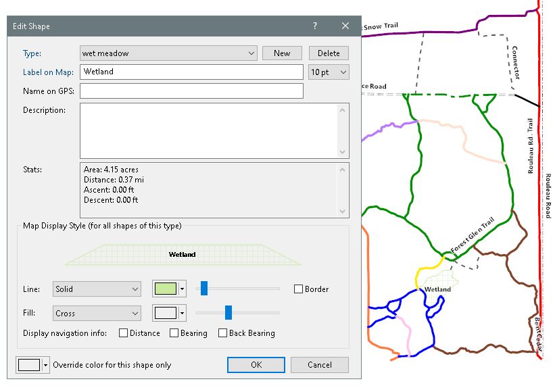Image resolution: width=553 pixels, height=392 pixels.
Task: Open the 10 pt font size dropdown
Action: pos(329,72)
